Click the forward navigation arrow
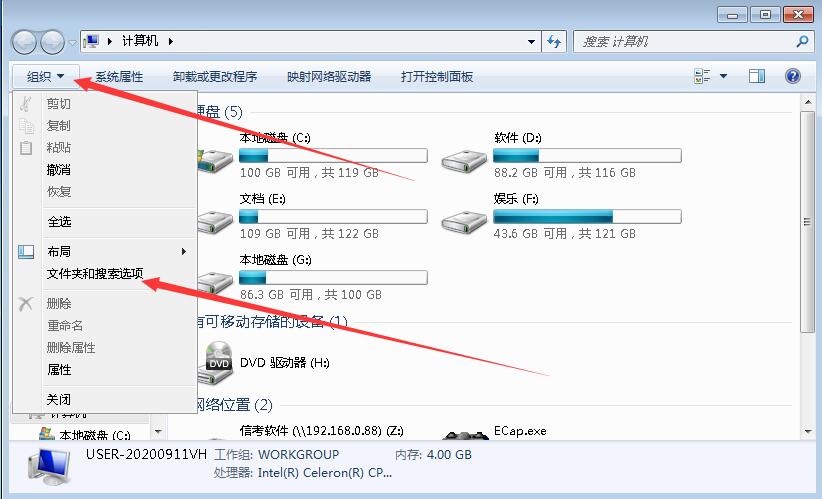This screenshot has width=822, height=499. coord(52,42)
